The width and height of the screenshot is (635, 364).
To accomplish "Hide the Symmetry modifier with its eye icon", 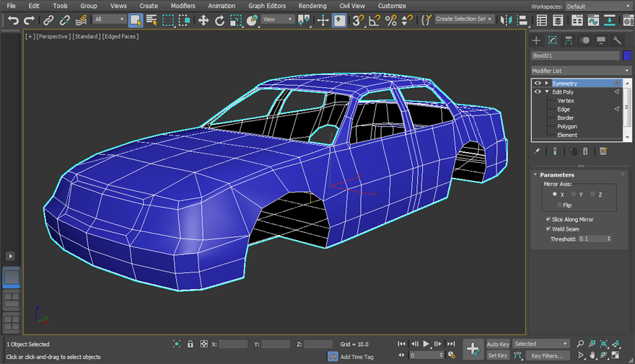I will pyautogui.click(x=538, y=84).
